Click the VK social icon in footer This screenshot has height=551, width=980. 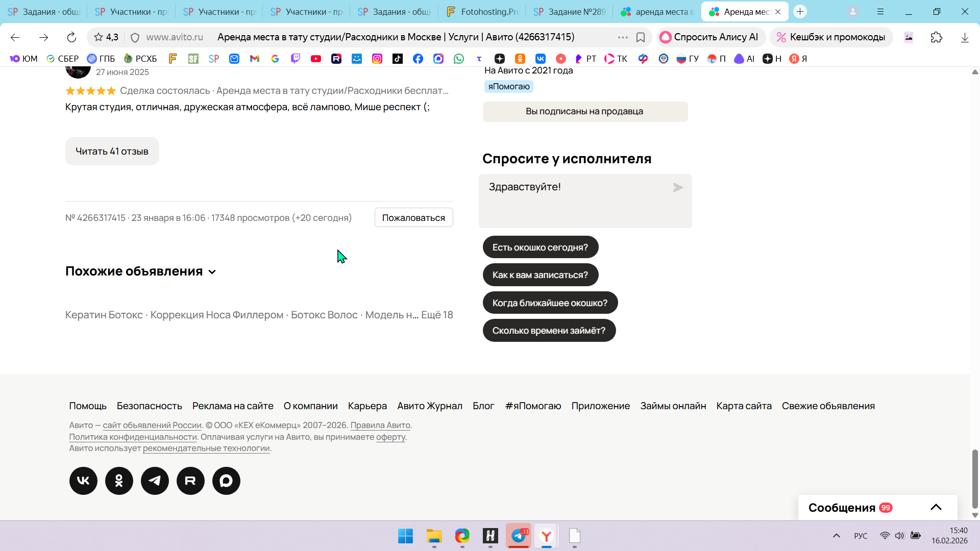tap(83, 481)
